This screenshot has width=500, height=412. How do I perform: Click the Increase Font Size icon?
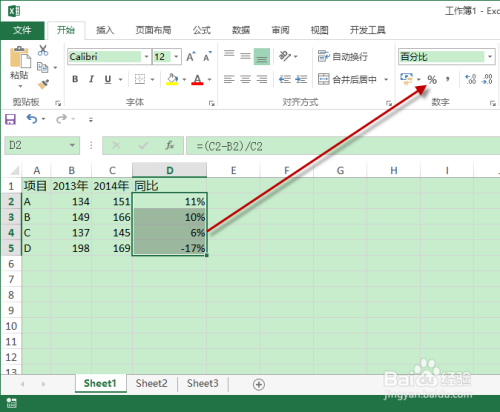(191, 57)
